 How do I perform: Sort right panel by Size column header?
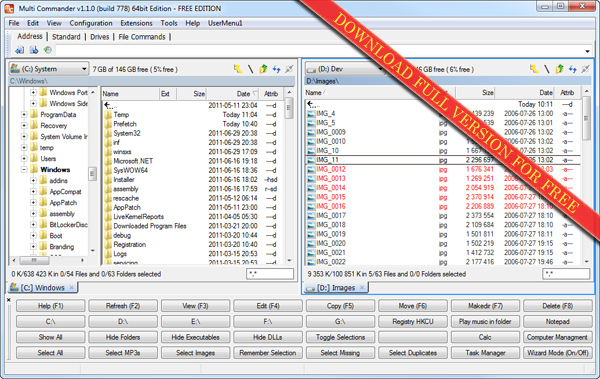pyautogui.click(x=475, y=93)
